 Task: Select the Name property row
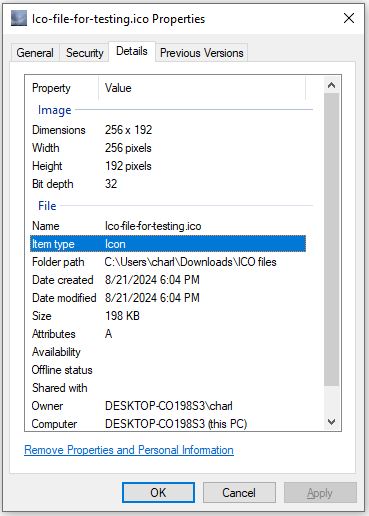tap(168, 226)
